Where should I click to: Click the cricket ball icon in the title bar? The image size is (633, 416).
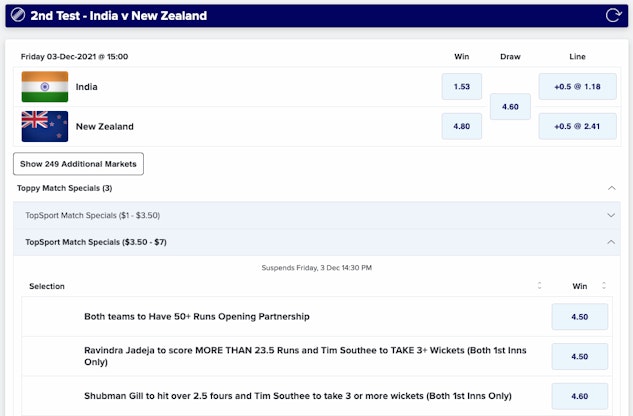pyautogui.click(x=17, y=15)
